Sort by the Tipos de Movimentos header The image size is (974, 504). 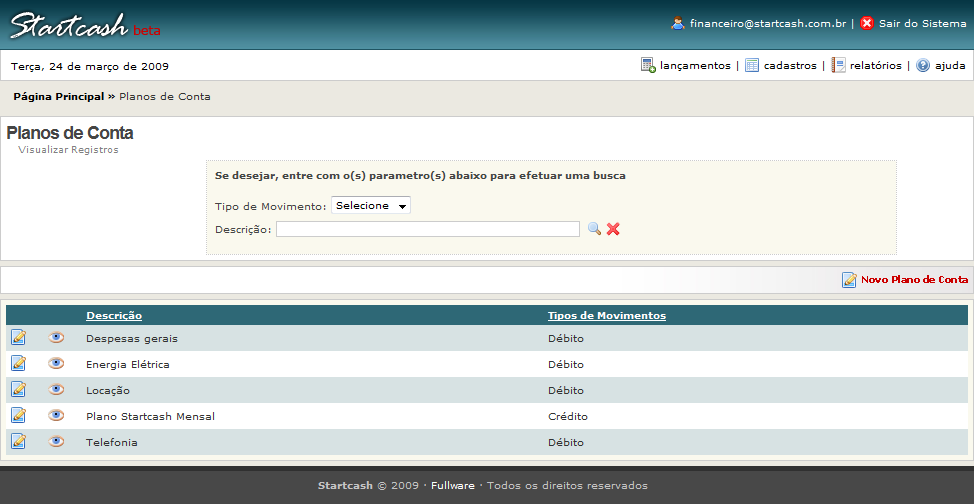point(606,316)
